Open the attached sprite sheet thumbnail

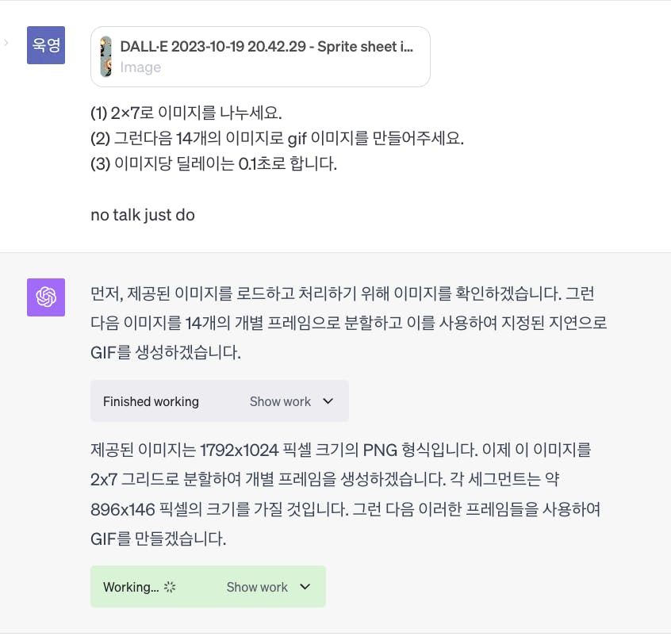105,56
